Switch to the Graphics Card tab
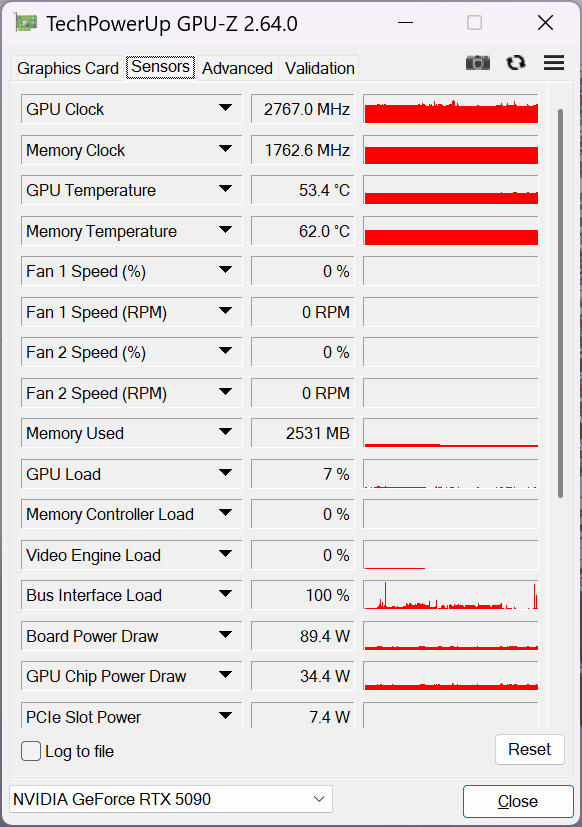The width and height of the screenshot is (582, 827). [x=68, y=68]
